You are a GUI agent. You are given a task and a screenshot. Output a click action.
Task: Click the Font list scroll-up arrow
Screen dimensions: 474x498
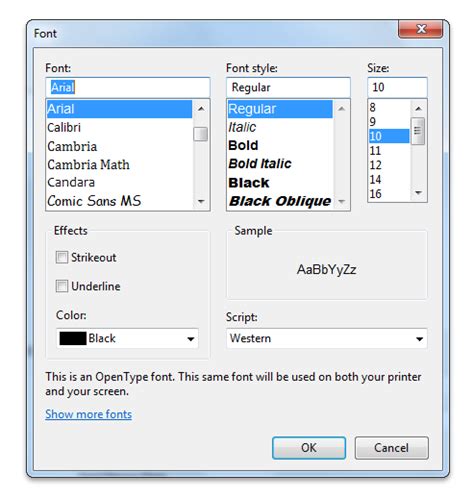201,109
